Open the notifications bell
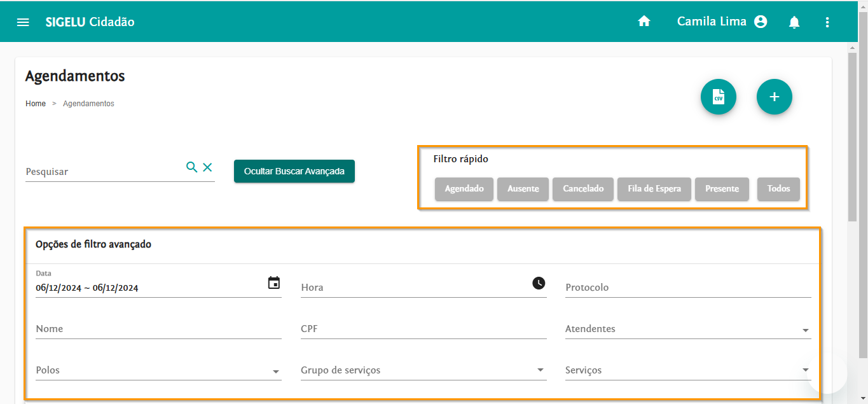Viewport: 868px width, 404px height. pos(794,22)
